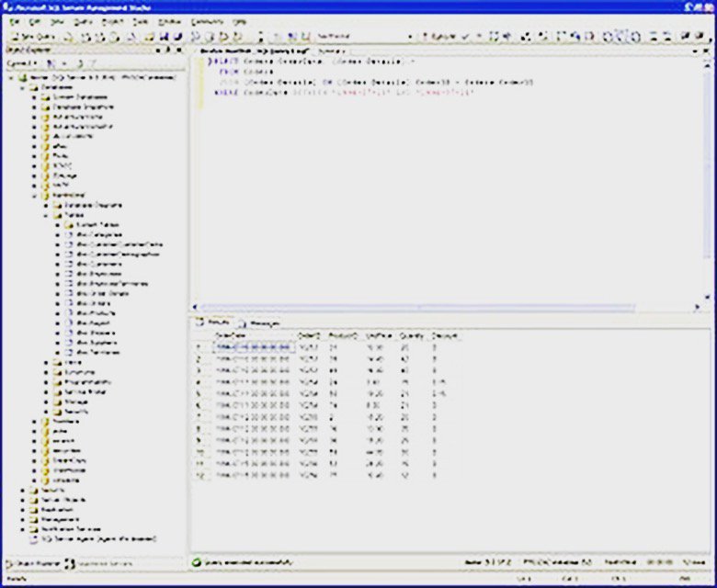Click the Comment out selected lines icon
717x588 pixels.
pos(654,37)
